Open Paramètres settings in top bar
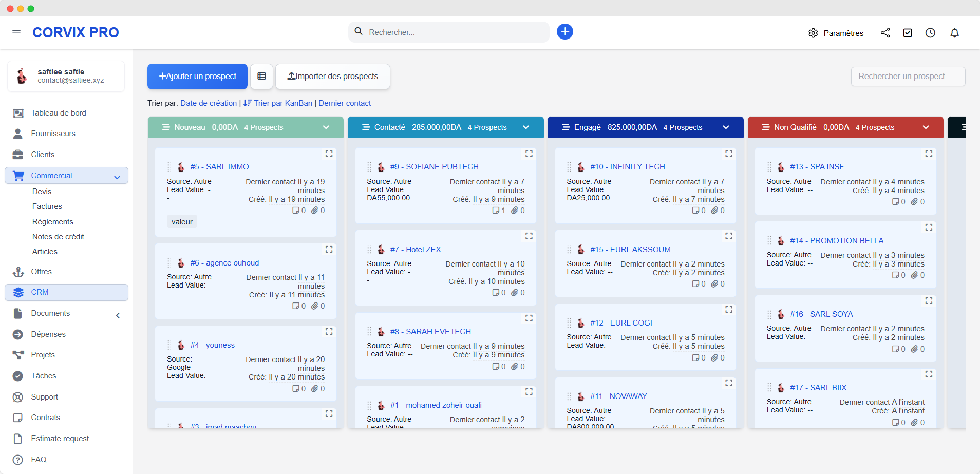 click(836, 33)
